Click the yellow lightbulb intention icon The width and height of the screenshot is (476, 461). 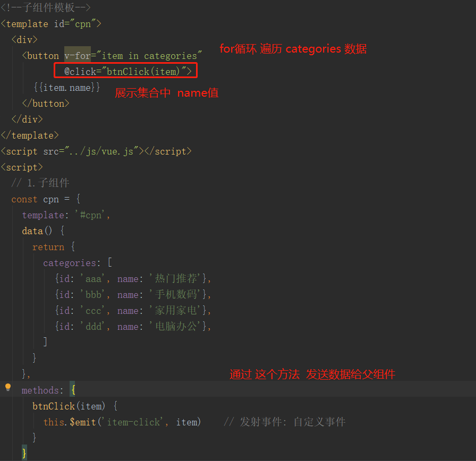[x=8, y=387]
